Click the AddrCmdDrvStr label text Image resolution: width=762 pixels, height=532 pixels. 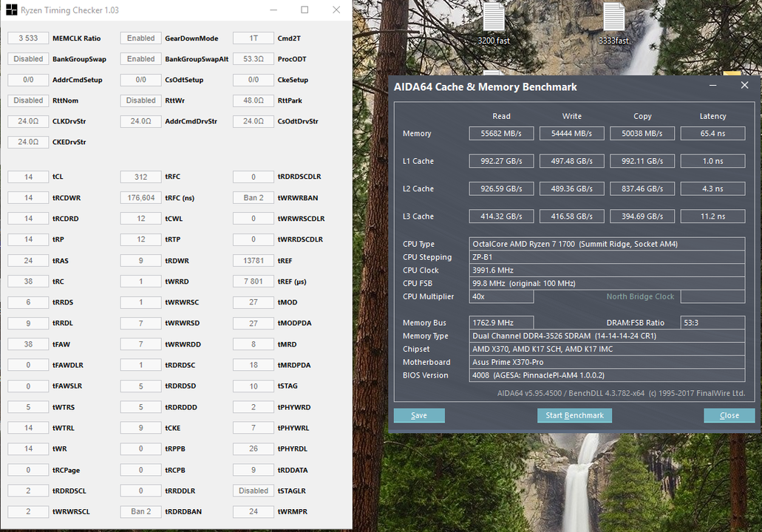click(x=191, y=121)
